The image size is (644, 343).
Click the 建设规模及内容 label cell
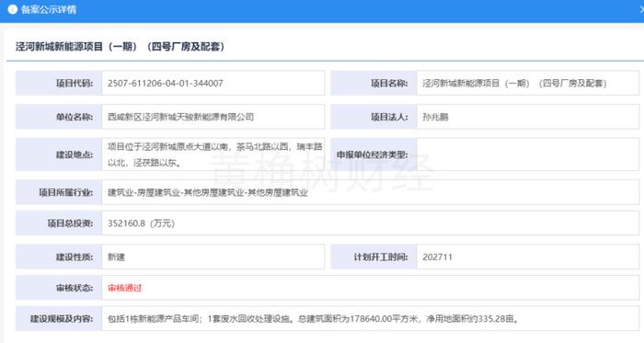click(x=59, y=318)
